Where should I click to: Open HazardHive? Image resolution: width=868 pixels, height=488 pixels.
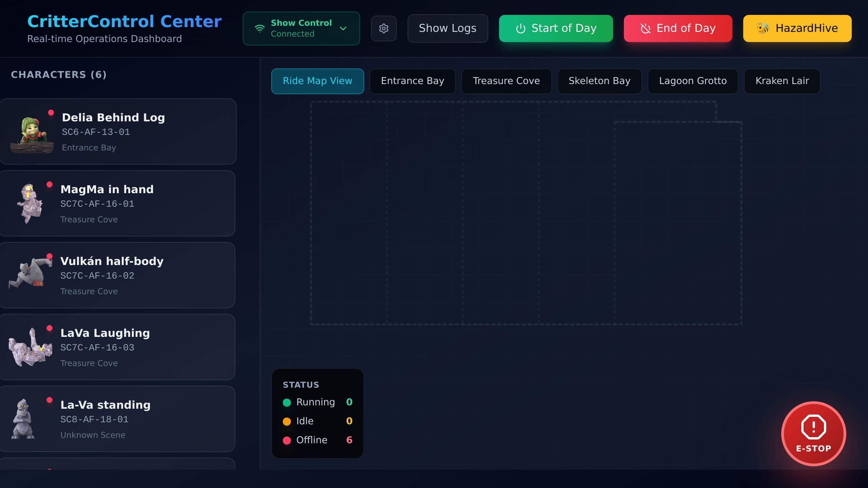coord(797,28)
